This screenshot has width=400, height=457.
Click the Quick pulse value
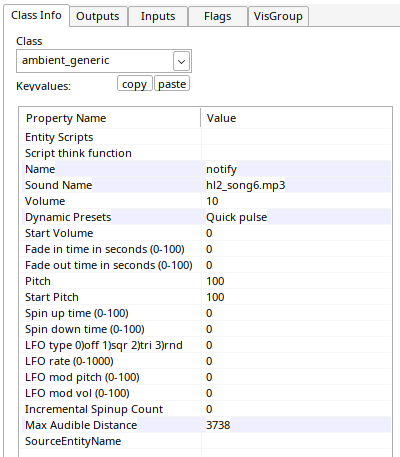(237, 217)
